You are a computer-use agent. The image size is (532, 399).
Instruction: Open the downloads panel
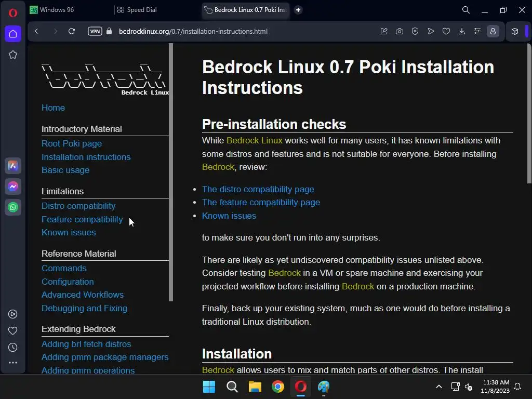coord(462,31)
